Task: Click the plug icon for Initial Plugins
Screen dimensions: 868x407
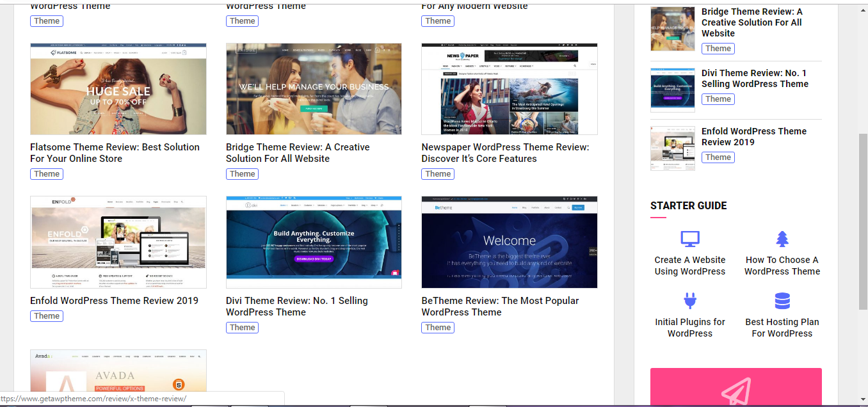Action: tap(689, 301)
